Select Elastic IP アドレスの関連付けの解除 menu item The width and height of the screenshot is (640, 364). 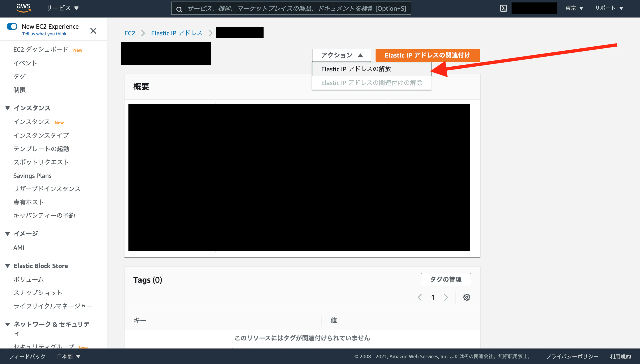[x=372, y=83]
